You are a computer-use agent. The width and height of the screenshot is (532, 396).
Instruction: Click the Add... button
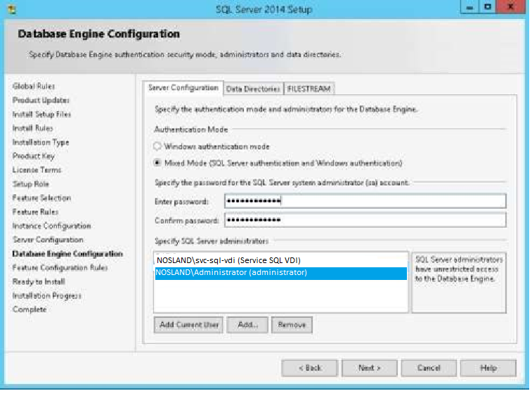coord(247,325)
